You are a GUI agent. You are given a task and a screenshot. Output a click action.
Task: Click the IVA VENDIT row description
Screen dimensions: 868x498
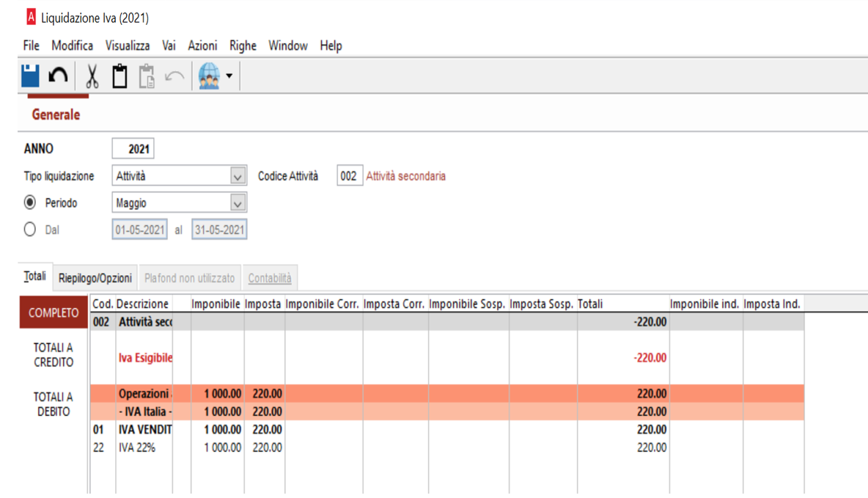[x=145, y=429]
